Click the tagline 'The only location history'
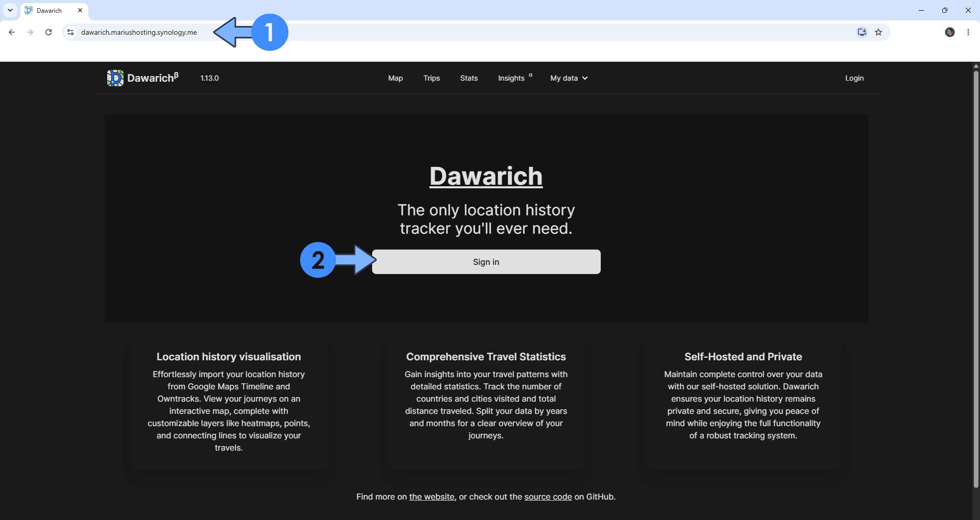The image size is (980, 520). click(486, 210)
